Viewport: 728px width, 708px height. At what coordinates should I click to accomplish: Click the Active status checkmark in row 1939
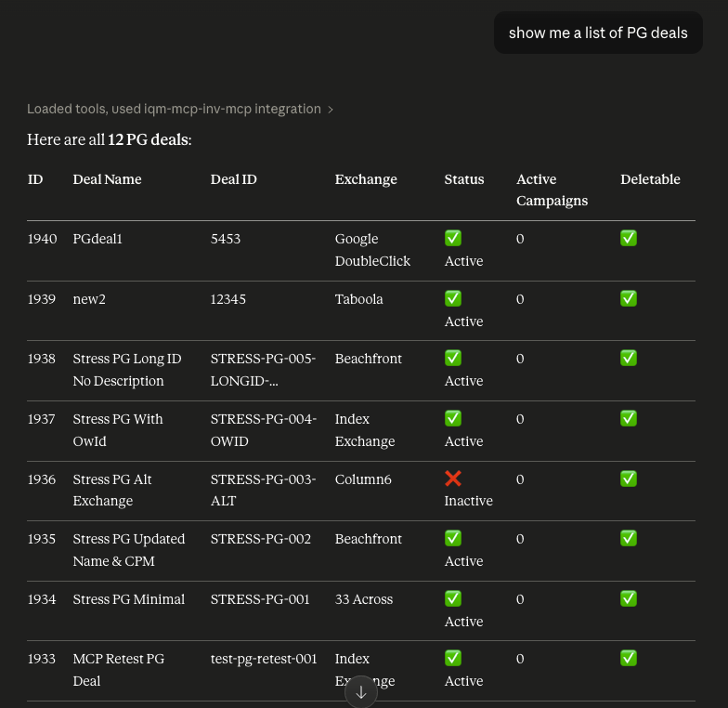click(x=453, y=298)
